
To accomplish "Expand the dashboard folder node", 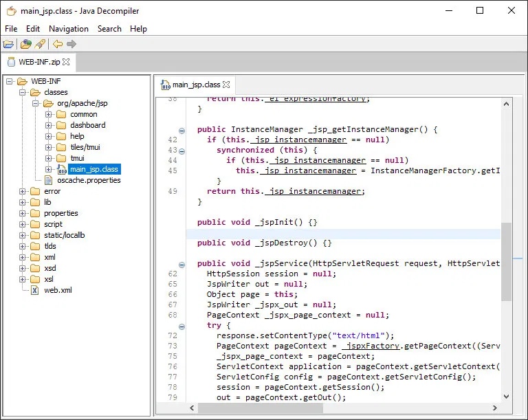I will coord(49,125).
